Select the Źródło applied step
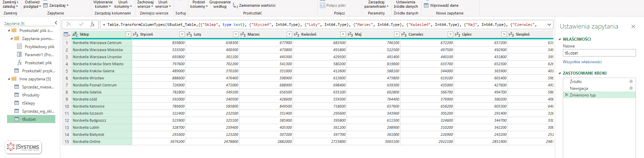Viewport: 644px width, 158px height. point(599,81)
